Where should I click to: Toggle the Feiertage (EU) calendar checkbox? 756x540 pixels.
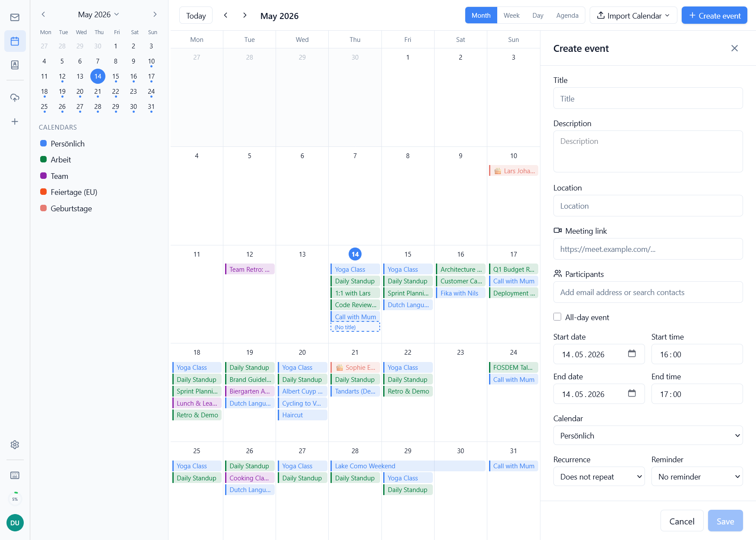pos(43,192)
